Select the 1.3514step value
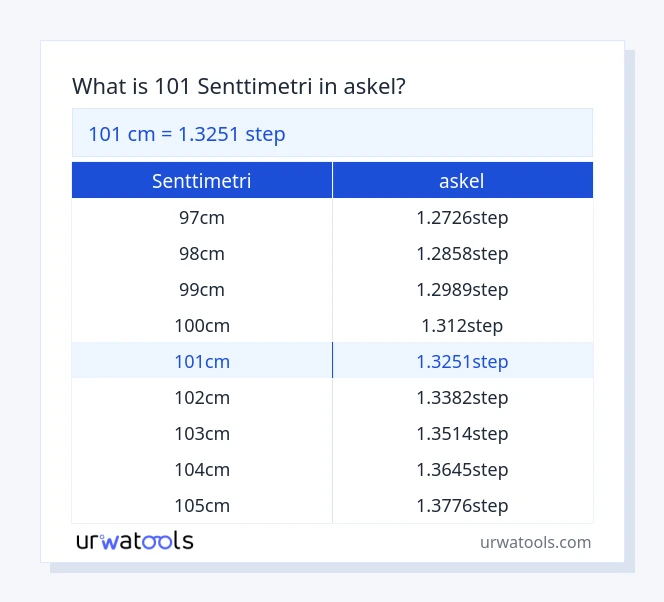Viewport: 664px width, 602px height. tap(462, 433)
